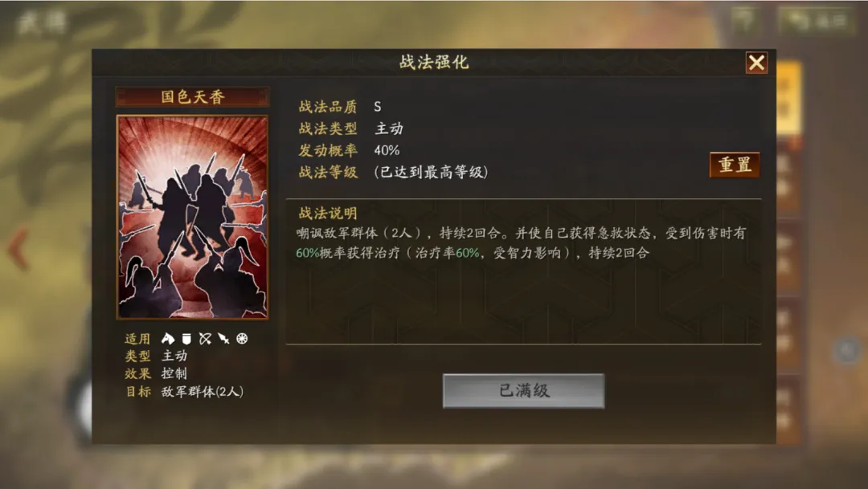Click the cavalry horse-head troop icon
This screenshot has height=489, width=868.
168,339
